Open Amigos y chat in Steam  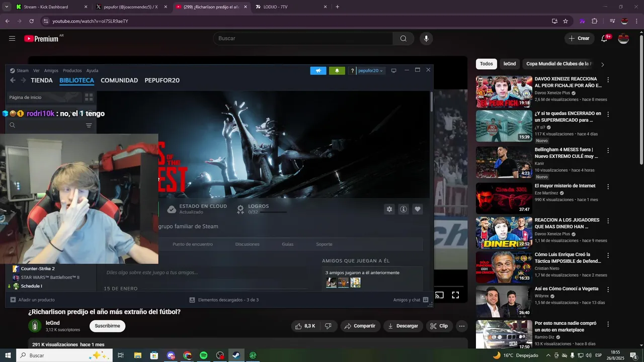coord(411,300)
